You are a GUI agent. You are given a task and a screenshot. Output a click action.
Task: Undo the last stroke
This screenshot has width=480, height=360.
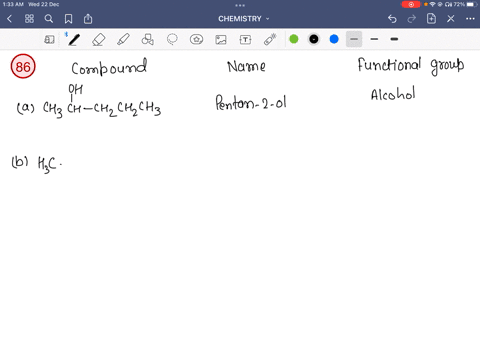coord(392,19)
